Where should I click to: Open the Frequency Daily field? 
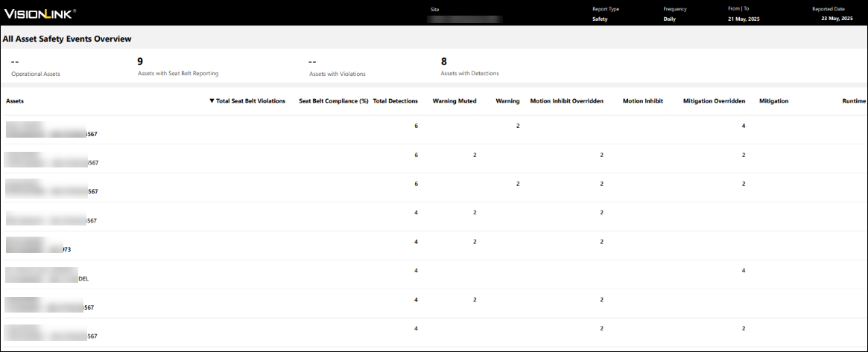coord(670,19)
